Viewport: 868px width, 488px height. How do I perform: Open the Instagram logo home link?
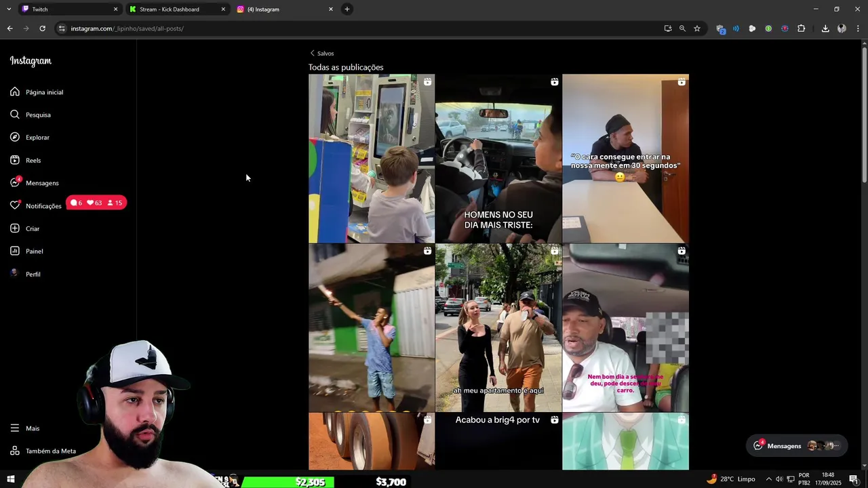[x=31, y=61]
